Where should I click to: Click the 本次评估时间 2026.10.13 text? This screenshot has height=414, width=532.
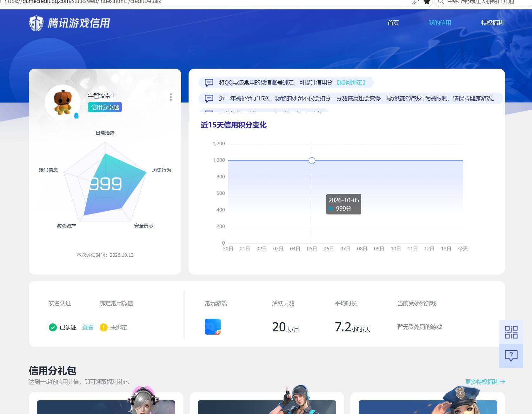(x=105, y=255)
